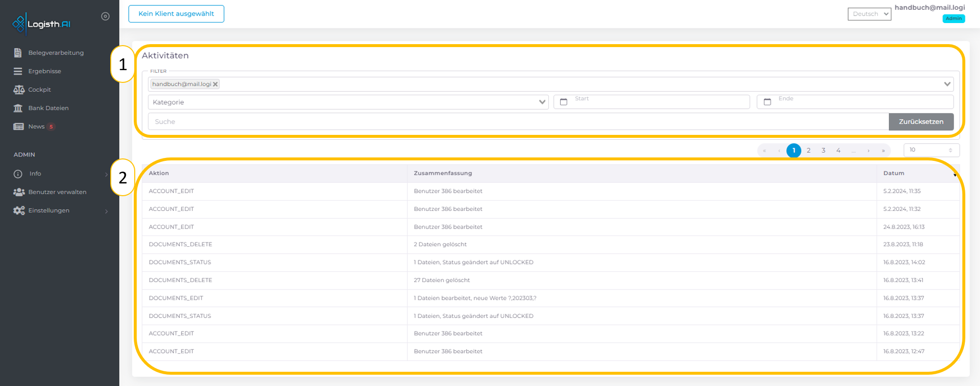
Task: Click the Zurücksetzen button
Action: [x=921, y=122]
